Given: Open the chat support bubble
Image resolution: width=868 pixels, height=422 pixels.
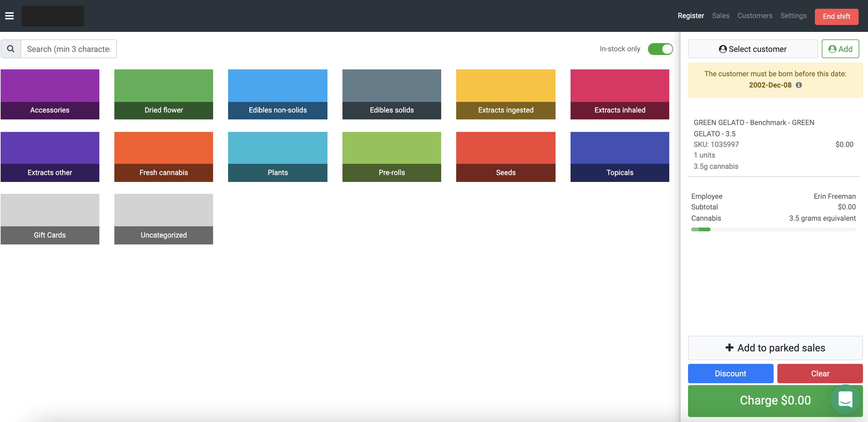Looking at the screenshot, I should 845,400.
